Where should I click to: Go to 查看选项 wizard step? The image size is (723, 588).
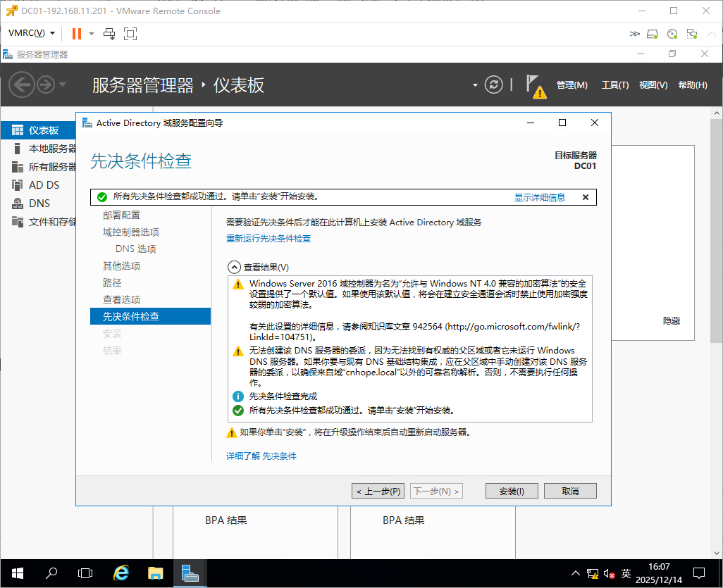[x=121, y=300]
